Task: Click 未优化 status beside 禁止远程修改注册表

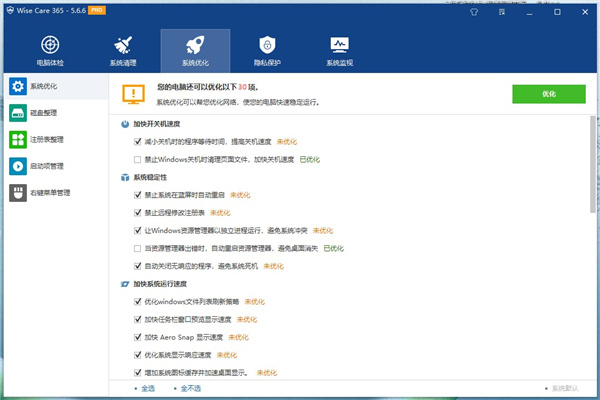Action: [220, 213]
